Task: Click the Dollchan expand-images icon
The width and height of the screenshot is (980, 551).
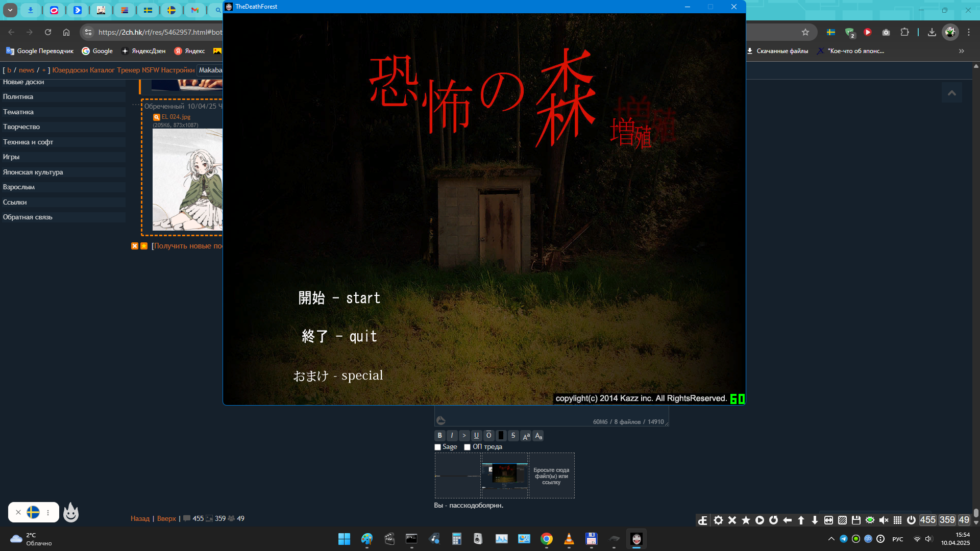Action: click(828, 520)
